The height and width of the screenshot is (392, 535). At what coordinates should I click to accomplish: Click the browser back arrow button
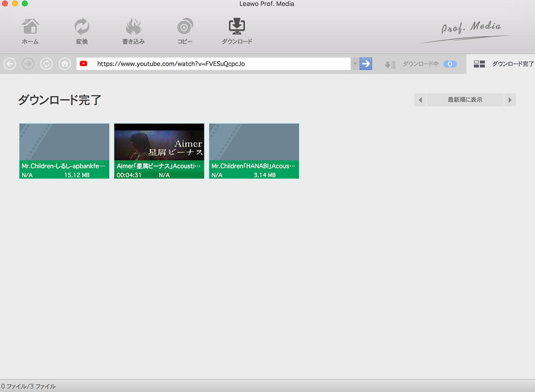(x=10, y=64)
